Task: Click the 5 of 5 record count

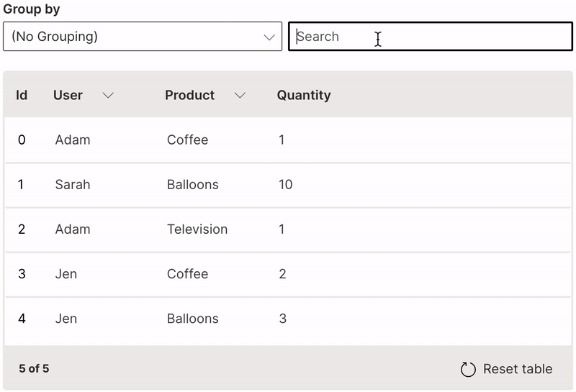Action: pyautogui.click(x=34, y=369)
